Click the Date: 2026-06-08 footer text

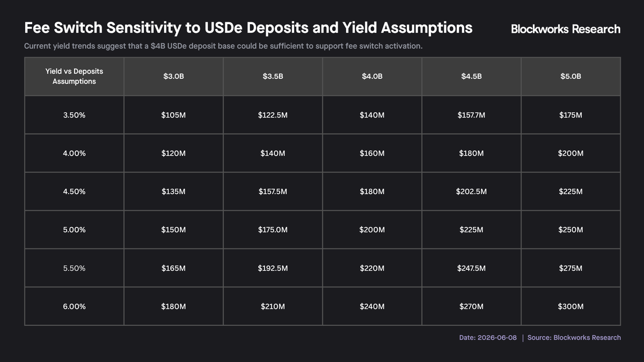488,337
